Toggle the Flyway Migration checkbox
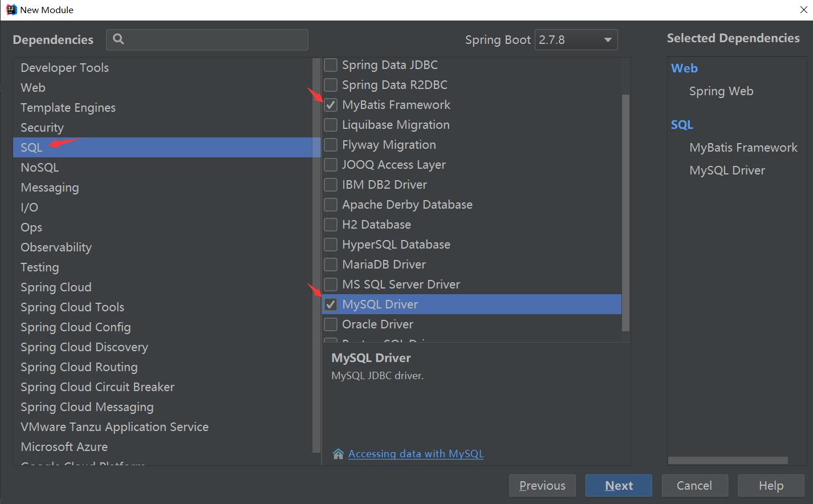This screenshot has width=813, height=504. 331,145
